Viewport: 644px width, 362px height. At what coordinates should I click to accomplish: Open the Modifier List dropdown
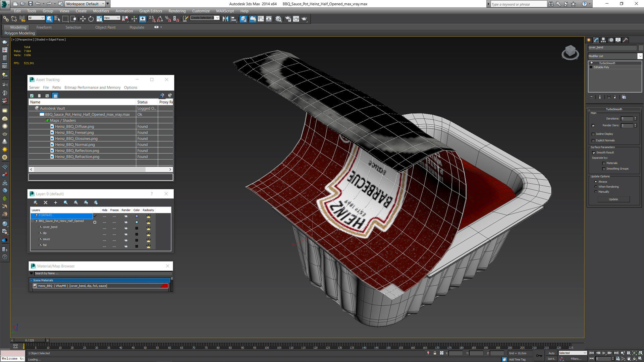(x=640, y=56)
